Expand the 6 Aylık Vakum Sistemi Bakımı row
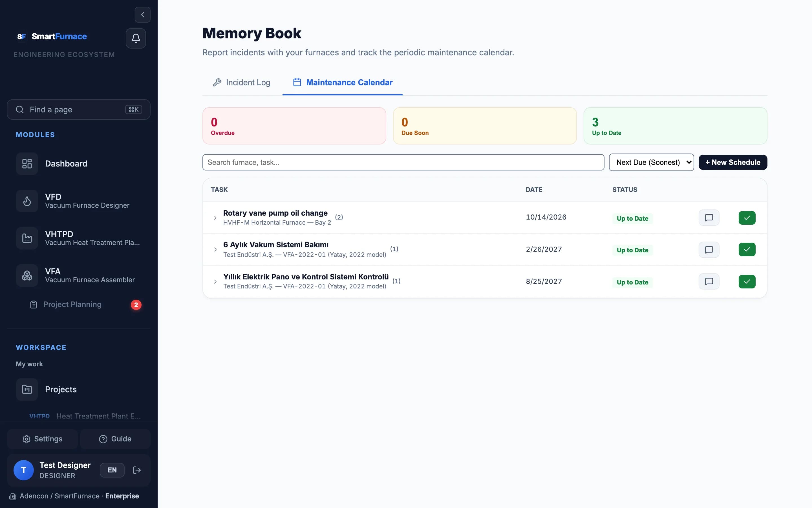 tap(215, 250)
